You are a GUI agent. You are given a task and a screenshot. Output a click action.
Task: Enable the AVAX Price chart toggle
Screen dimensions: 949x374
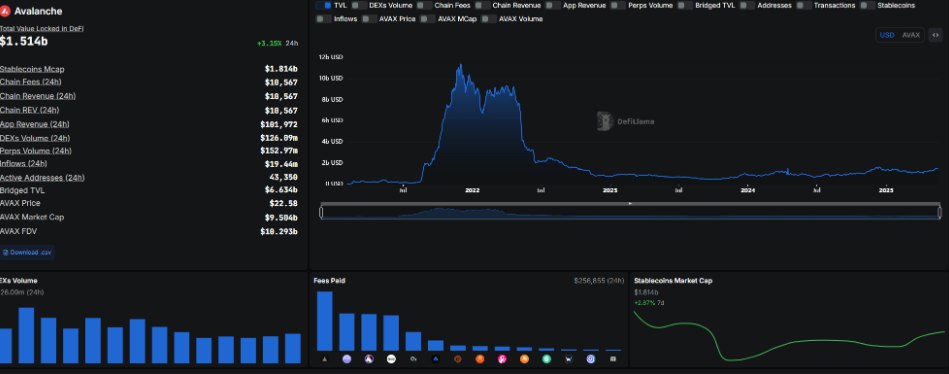click(x=369, y=19)
